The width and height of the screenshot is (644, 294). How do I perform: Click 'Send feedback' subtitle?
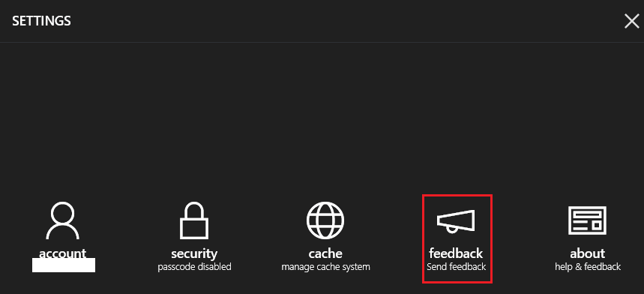(x=457, y=267)
